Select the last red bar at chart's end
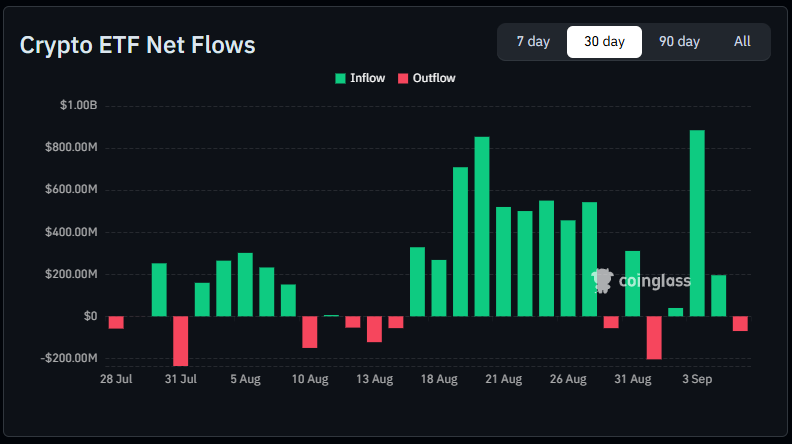The height and width of the screenshot is (444, 792). (740, 324)
